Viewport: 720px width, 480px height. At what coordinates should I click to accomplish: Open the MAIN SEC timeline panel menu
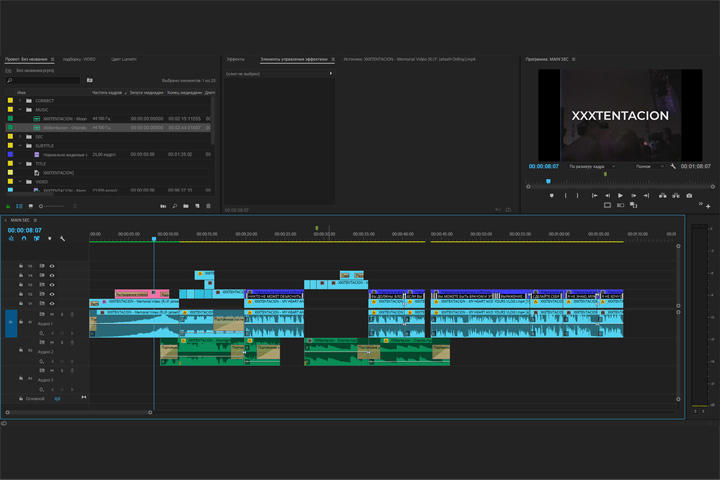35,220
